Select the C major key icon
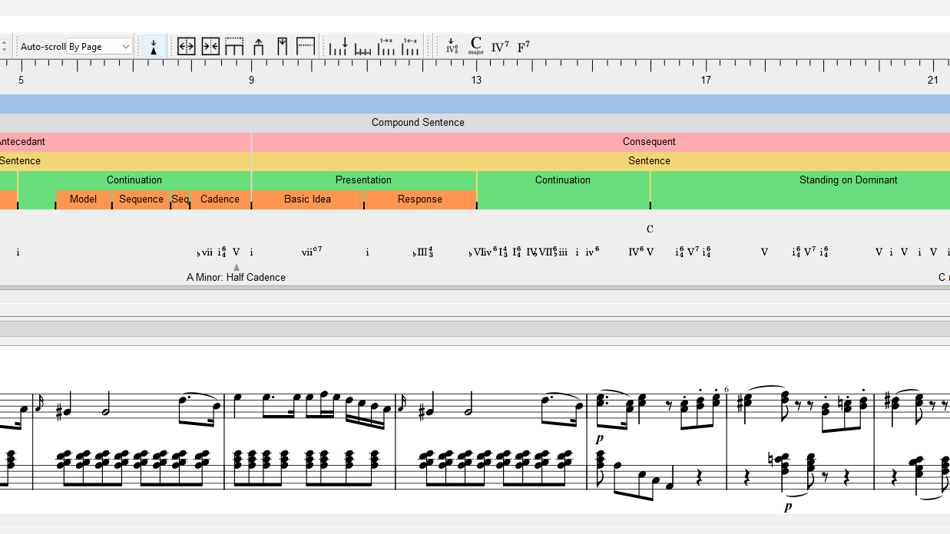 click(476, 46)
